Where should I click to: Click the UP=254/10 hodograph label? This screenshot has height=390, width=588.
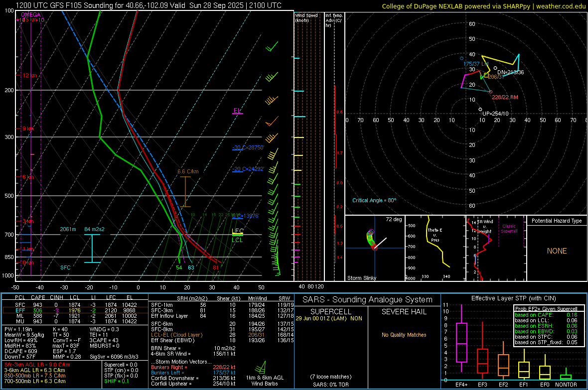[x=495, y=114]
